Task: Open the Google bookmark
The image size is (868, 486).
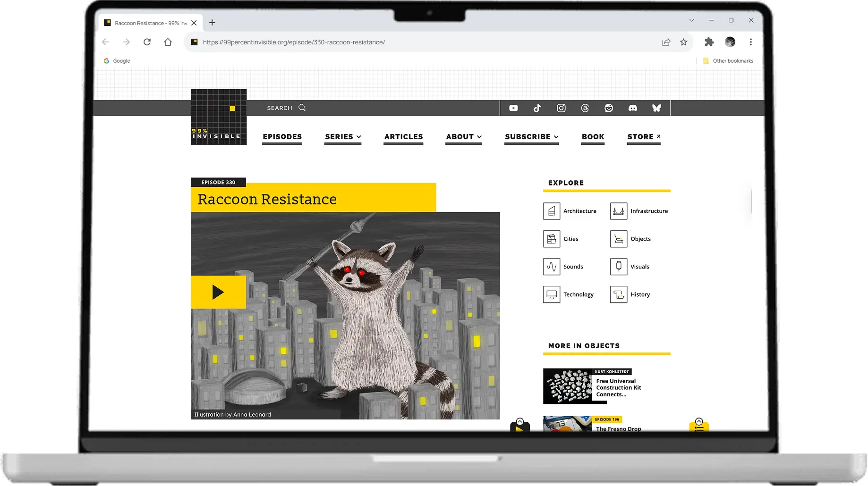Action: tap(117, 61)
